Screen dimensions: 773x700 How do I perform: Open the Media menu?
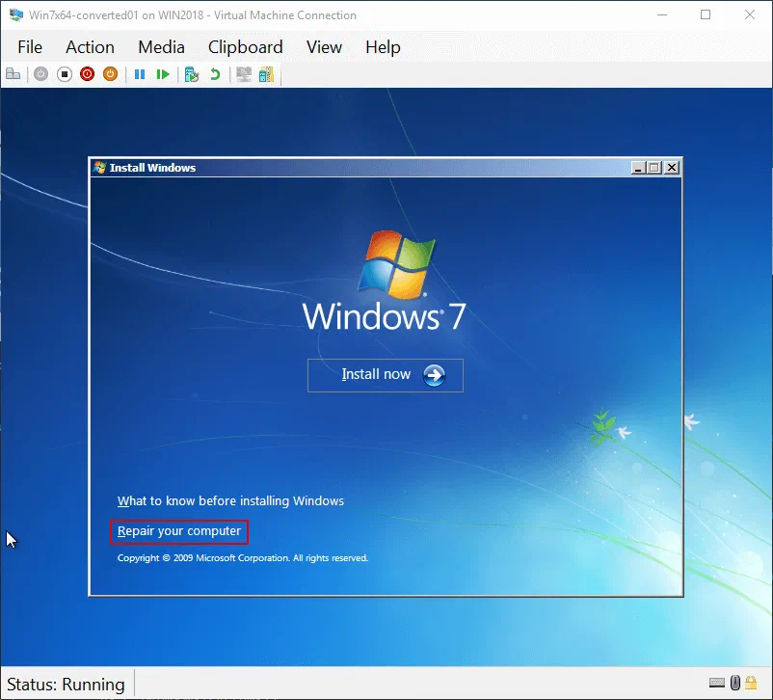click(x=161, y=46)
